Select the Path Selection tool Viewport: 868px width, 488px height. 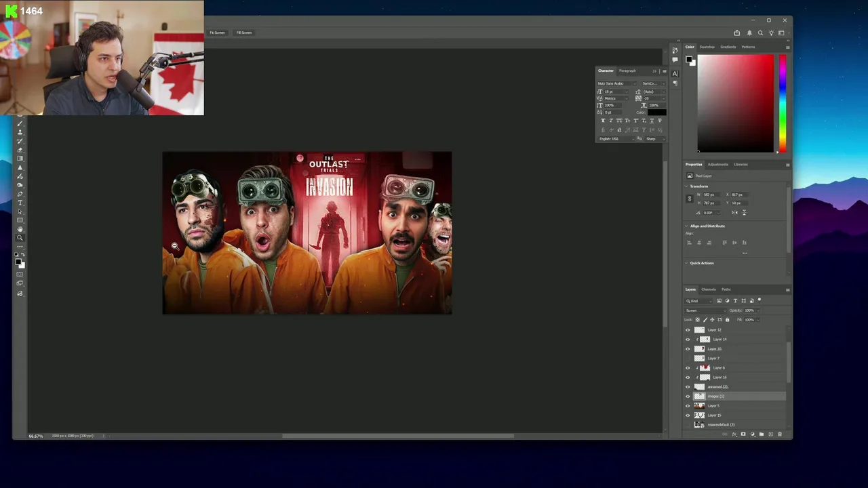[20, 211]
